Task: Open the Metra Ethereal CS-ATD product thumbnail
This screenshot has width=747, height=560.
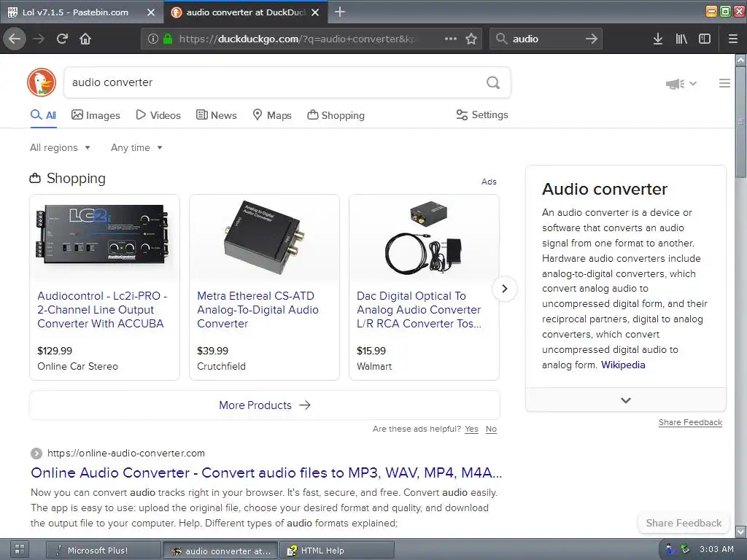Action: tap(264, 237)
